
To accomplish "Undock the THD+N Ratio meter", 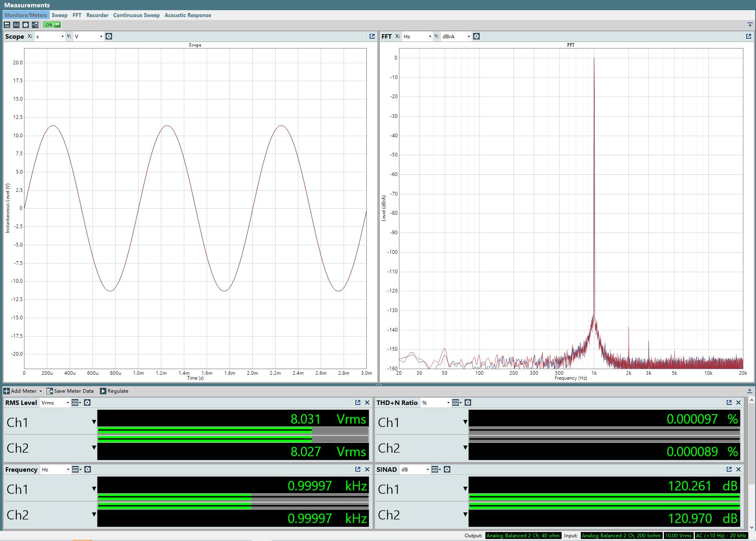I will tap(729, 402).
